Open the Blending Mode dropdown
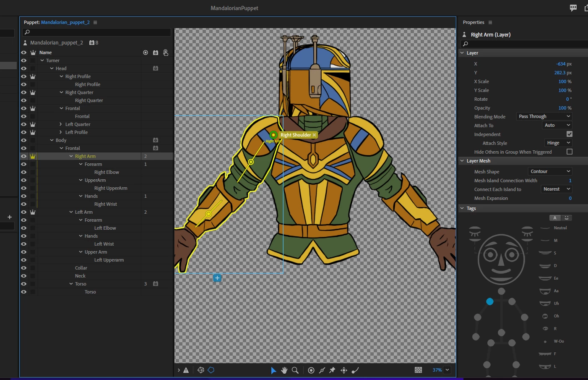This screenshot has width=588, height=380. pos(544,117)
